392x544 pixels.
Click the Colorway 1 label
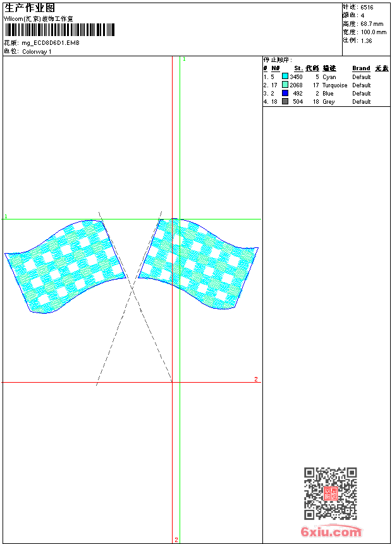[x=37, y=51]
